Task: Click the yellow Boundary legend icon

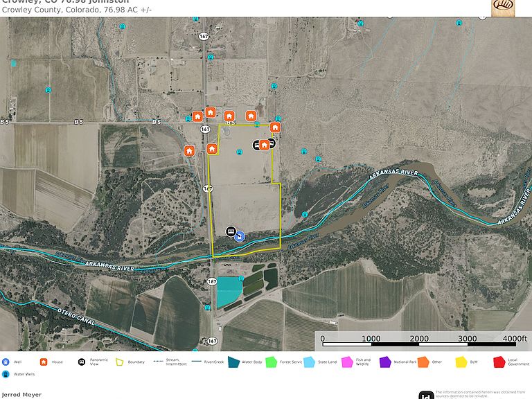Action: pyautogui.click(x=120, y=362)
